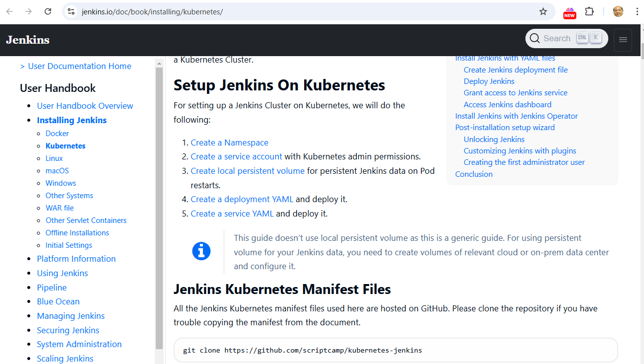Open Blue Ocean section

click(58, 301)
